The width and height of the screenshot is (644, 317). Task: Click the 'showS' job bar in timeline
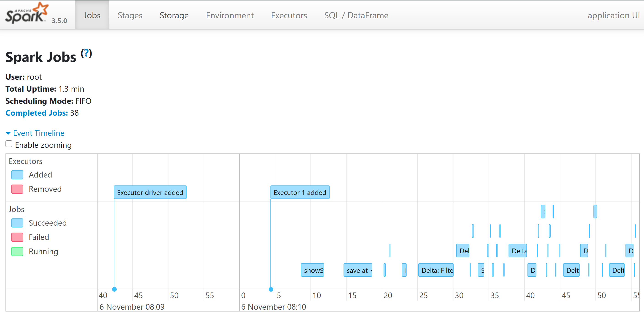click(x=312, y=270)
